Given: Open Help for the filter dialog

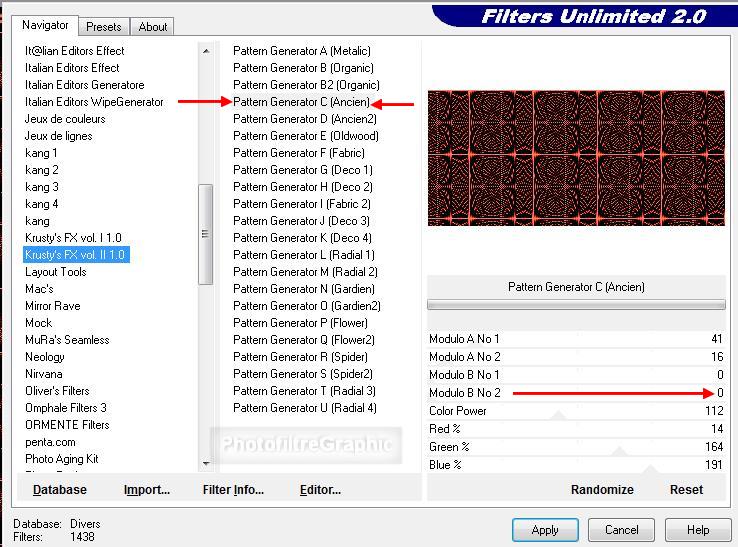Looking at the screenshot, I should click(x=698, y=530).
